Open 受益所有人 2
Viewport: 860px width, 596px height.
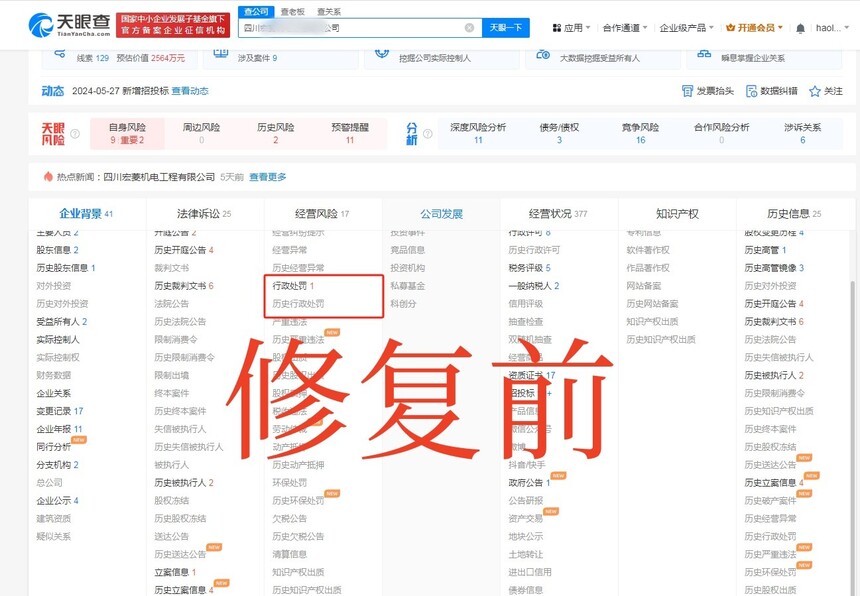point(62,322)
